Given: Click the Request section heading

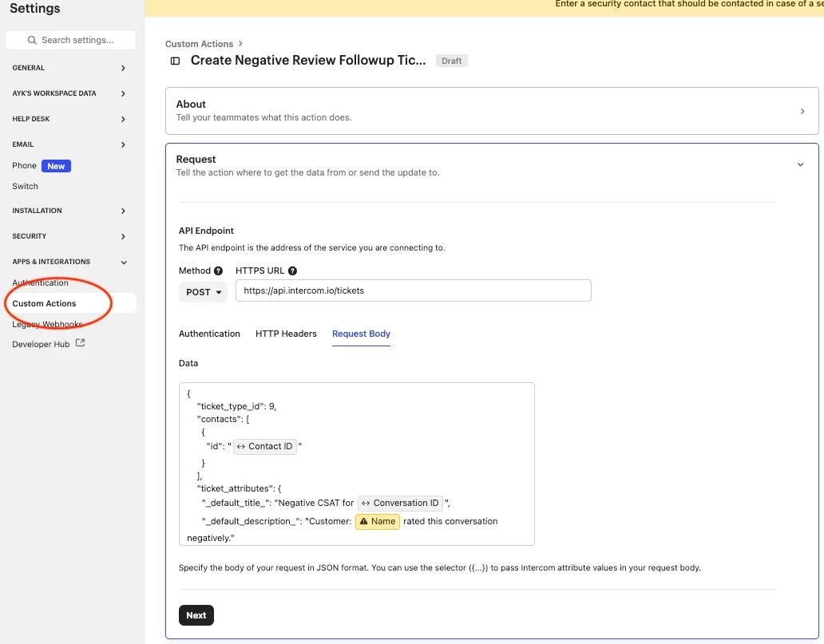Looking at the screenshot, I should click(x=196, y=159).
